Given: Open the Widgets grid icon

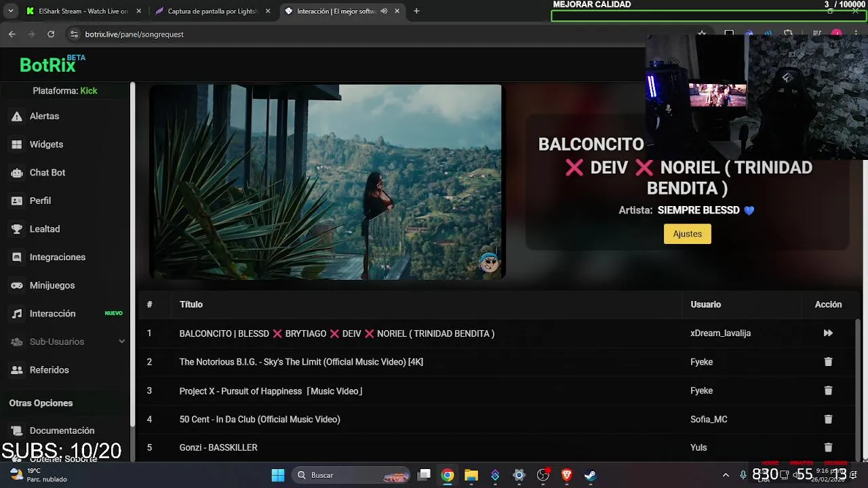Looking at the screenshot, I should click(17, 144).
